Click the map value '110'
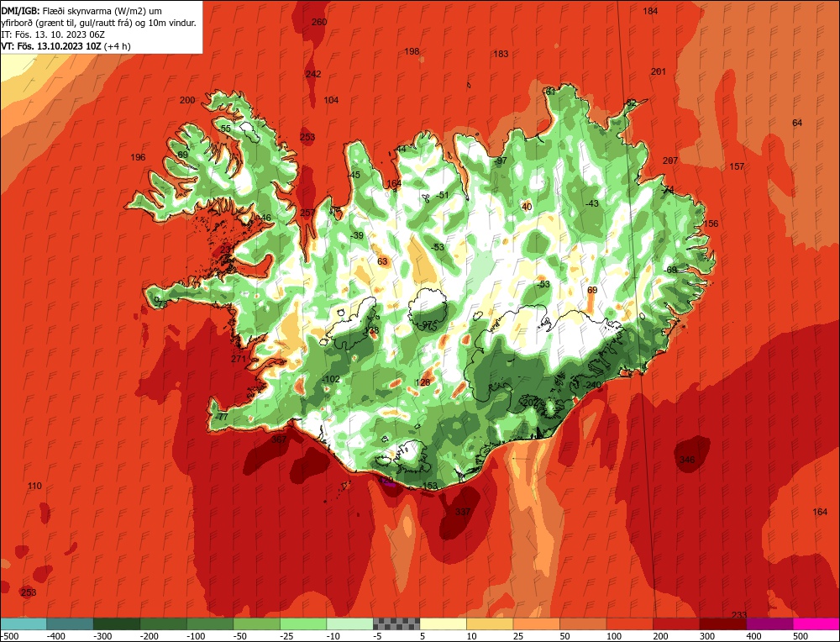 34,486
